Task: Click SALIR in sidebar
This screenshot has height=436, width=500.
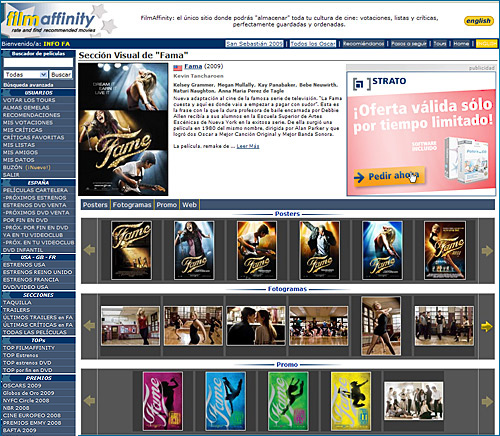Action: tap(11, 175)
